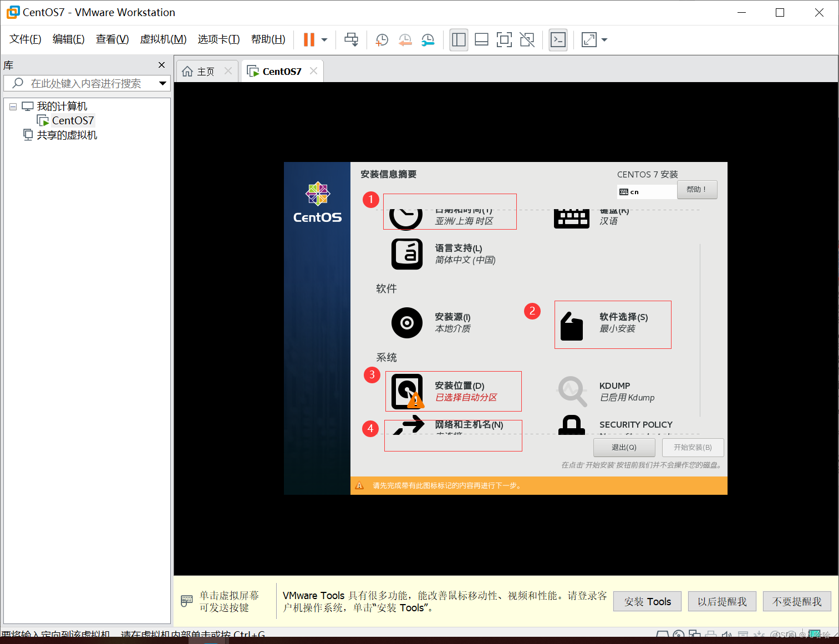The width and height of the screenshot is (839, 644).
Task: Switch to the 主页 tab
Action: 205,70
